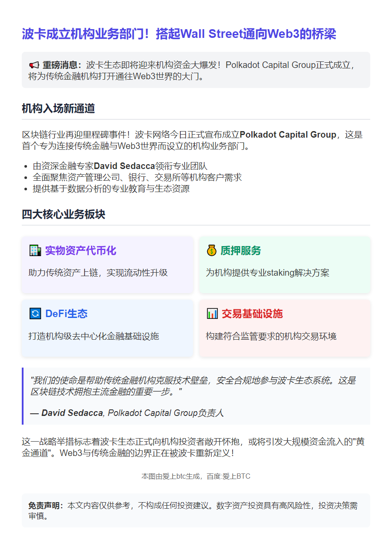The width and height of the screenshot is (392, 554).
Task: Click the 免责声明 disclaimer box
Action: tap(196, 510)
